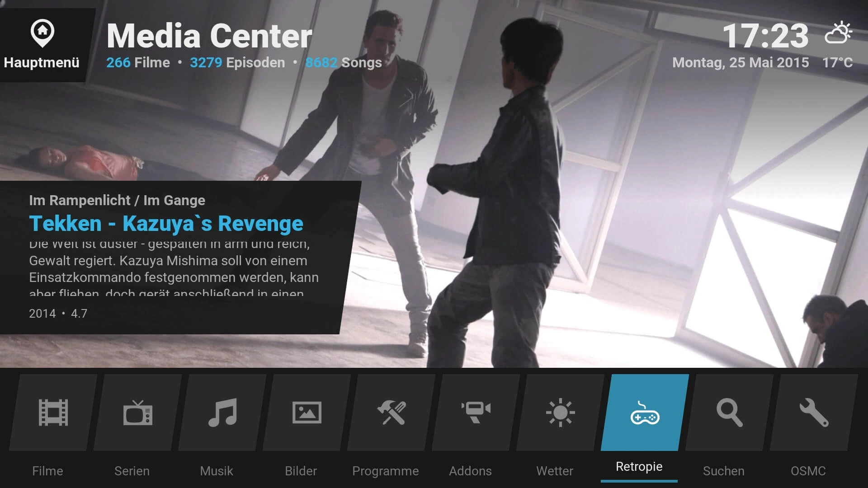Image resolution: width=868 pixels, height=488 pixels.
Task: Open the Suchen magnifier icon
Action: pos(730,413)
